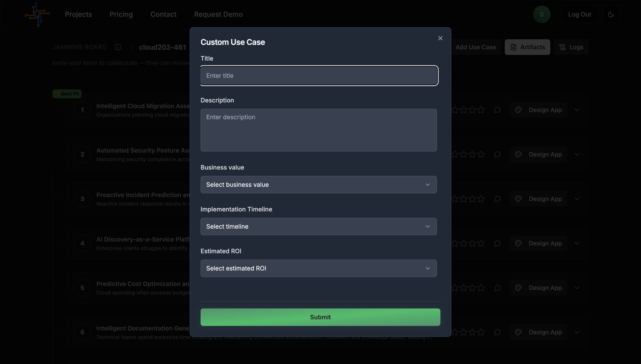Go to Projects in the navigation bar
The height and width of the screenshot is (364, 641).
coord(78,14)
